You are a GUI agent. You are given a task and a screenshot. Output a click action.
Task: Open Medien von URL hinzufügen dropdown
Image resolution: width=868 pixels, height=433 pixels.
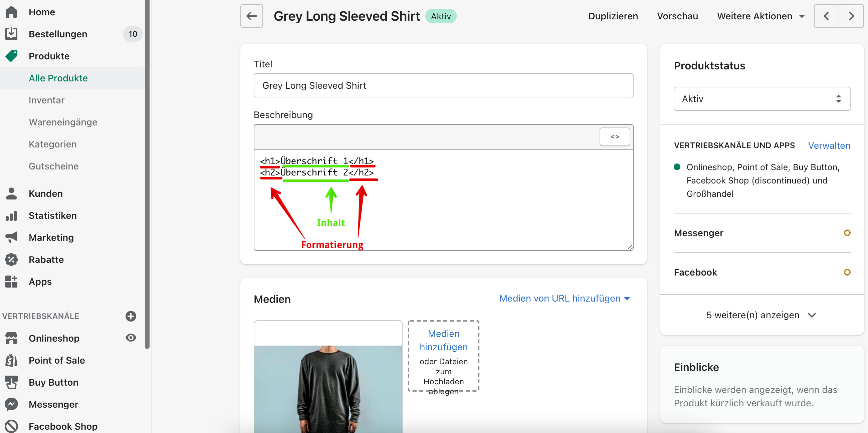click(565, 298)
